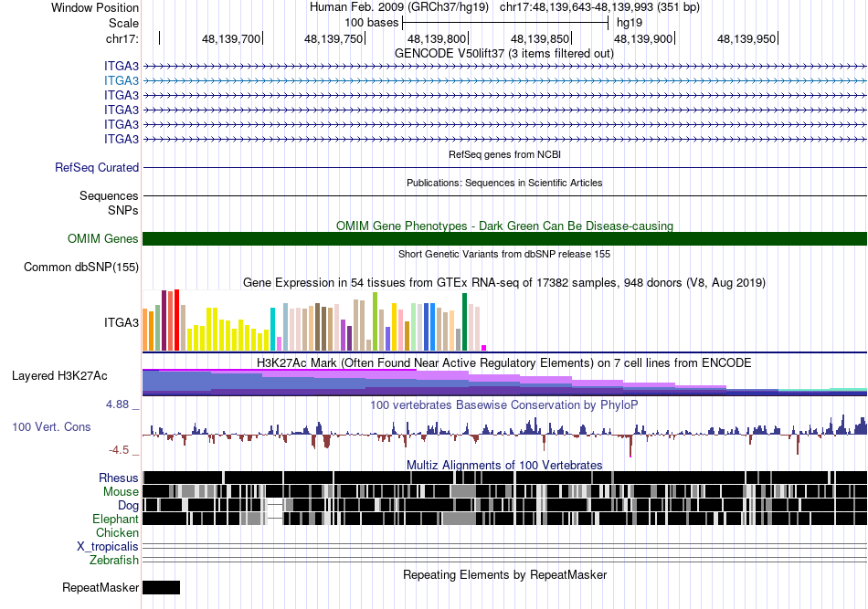868x609 pixels.
Task: Click the Elephant species label
Action: pos(115,519)
